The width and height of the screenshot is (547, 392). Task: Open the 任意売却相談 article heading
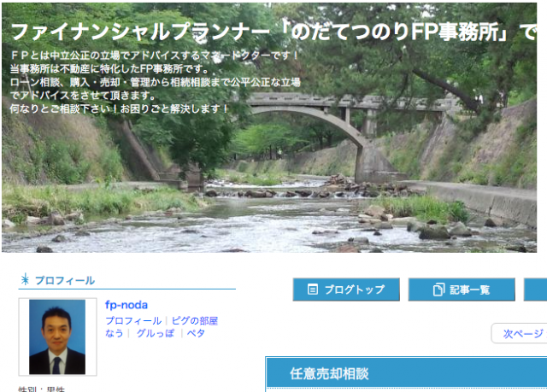(x=329, y=373)
